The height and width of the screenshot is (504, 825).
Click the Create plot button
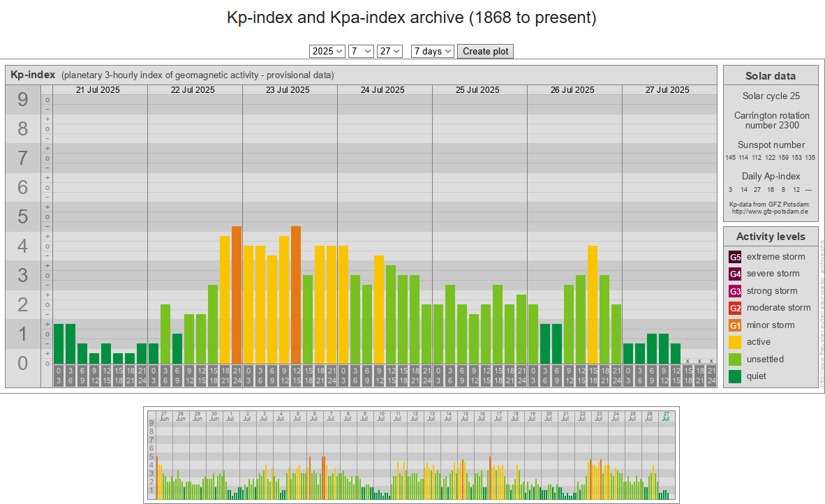pos(485,51)
